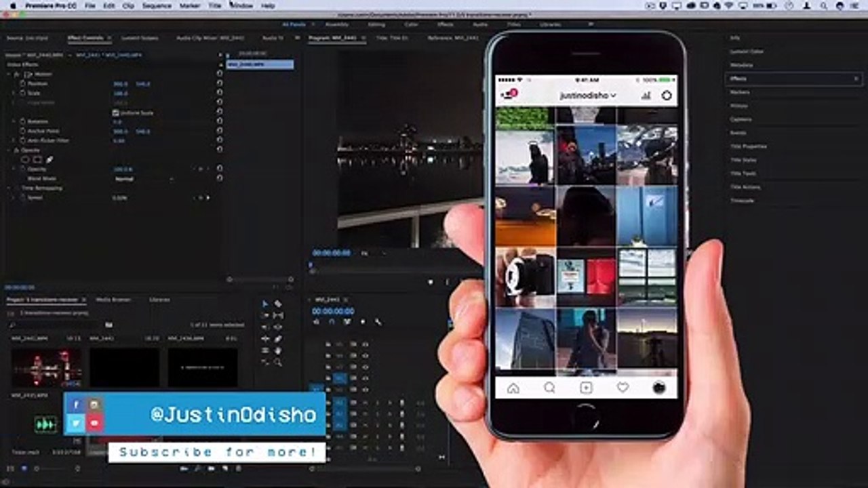
Task: Open timeline display settings wrench
Action: click(x=378, y=322)
